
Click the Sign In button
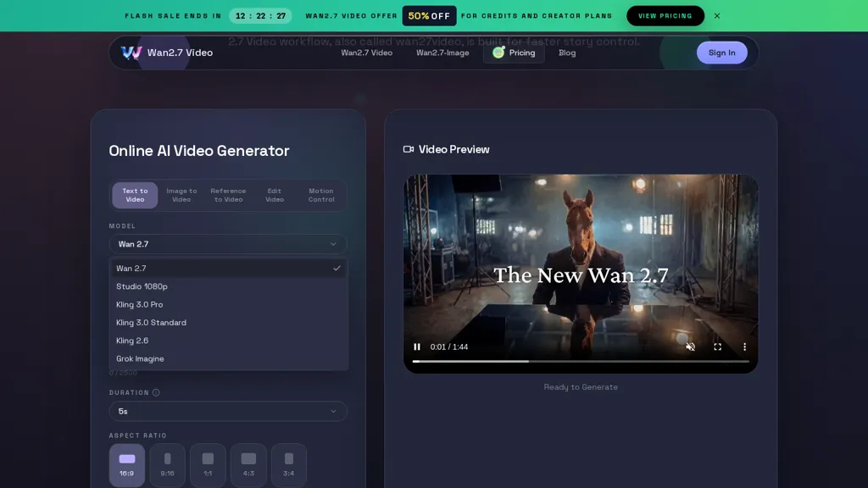click(x=722, y=53)
